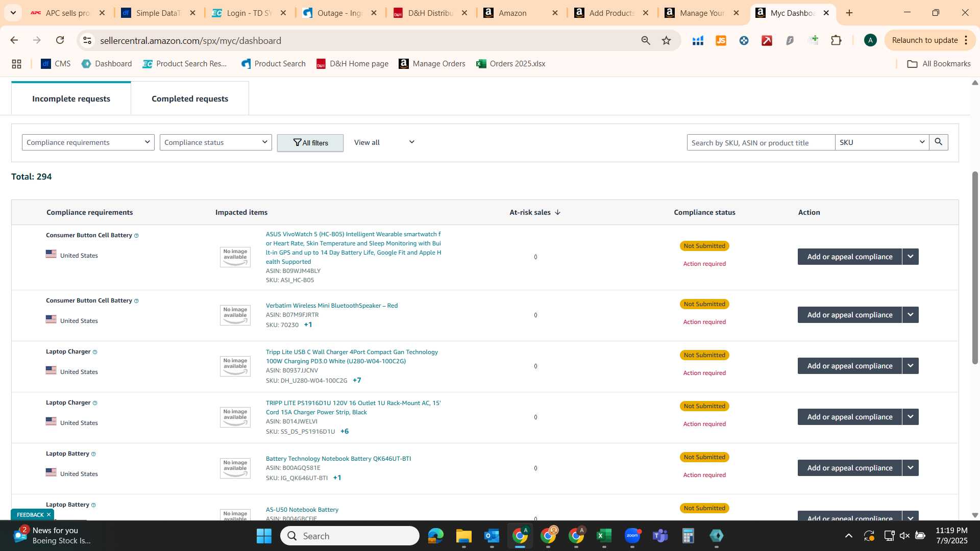The width and height of the screenshot is (980, 551).
Task: Open a new browser tab
Action: click(849, 13)
